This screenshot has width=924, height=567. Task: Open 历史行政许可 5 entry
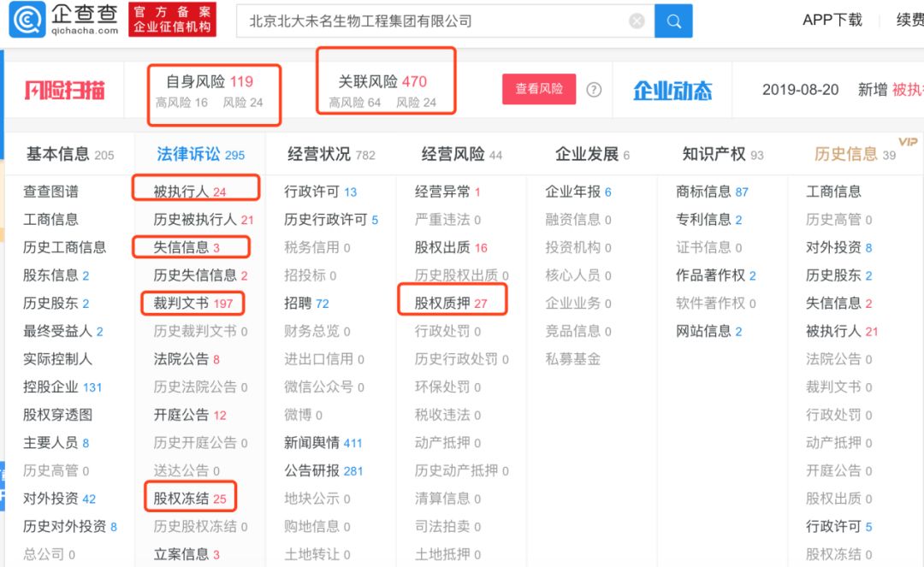click(x=331, y=220)
